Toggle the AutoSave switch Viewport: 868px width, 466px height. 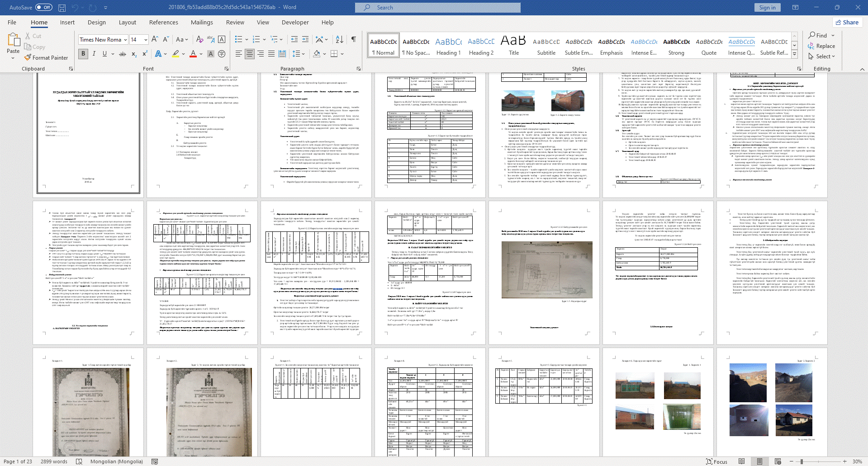43,8
